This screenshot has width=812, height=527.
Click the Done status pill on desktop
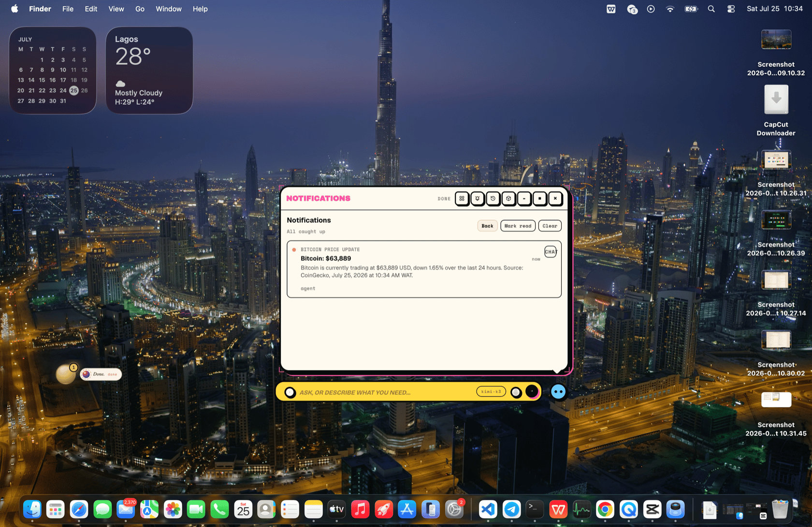101,374
